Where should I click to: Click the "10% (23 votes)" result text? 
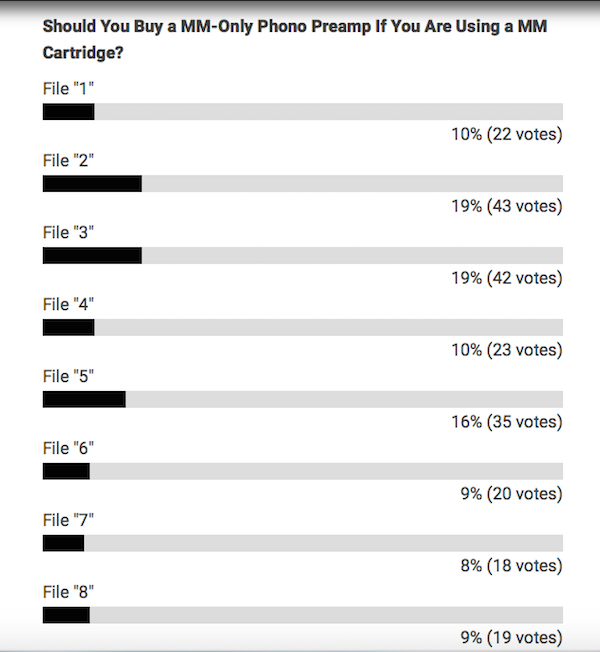click(x=507, y=350)
